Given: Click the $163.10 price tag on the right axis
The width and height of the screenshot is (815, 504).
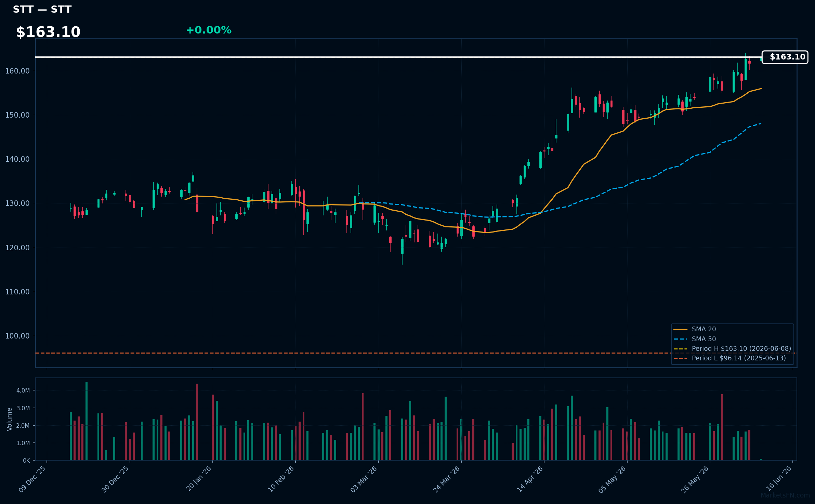Looking at the screenshot, I should coord(785,57).
